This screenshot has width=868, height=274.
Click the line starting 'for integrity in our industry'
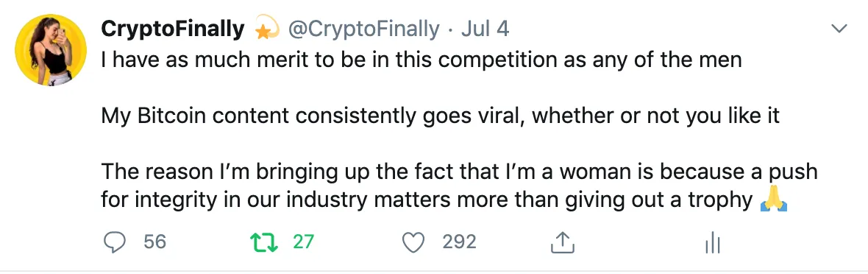pyautogui.click(x=427, y=200)
